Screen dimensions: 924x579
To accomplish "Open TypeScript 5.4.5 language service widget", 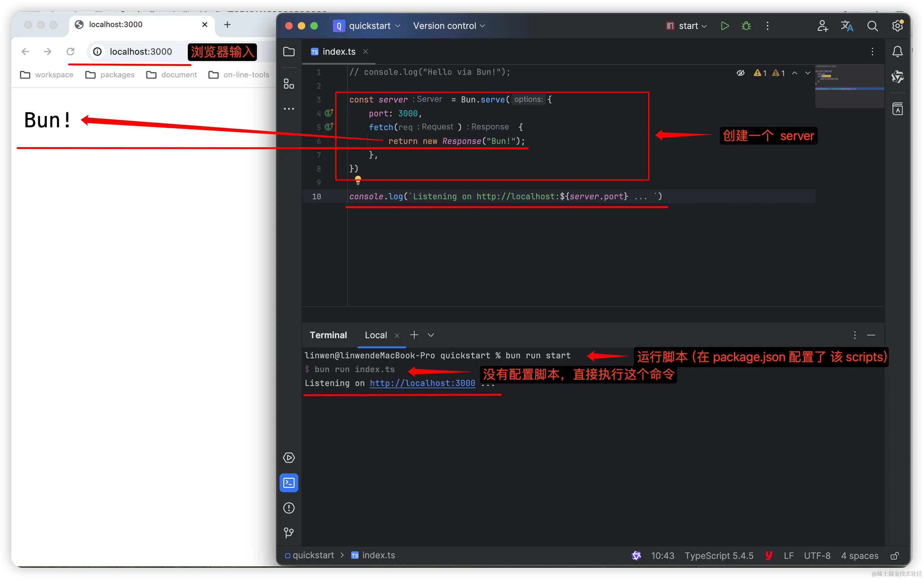I will click(x=719, y=556).
